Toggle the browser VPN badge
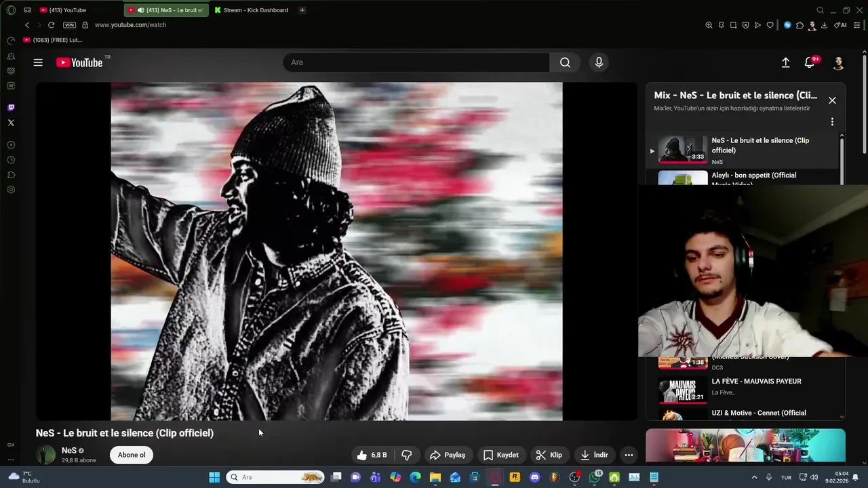Viewport: 868px width, 488px height. (69, 25)
